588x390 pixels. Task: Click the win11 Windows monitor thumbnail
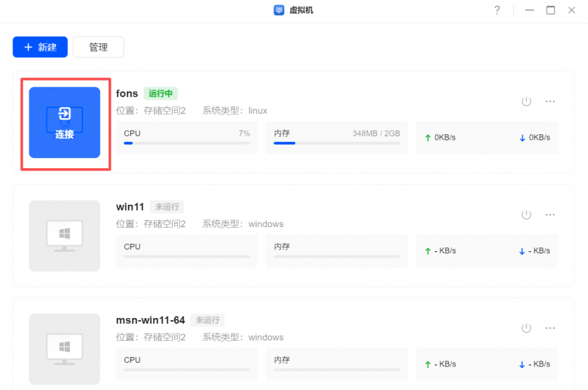coord(65,236)
